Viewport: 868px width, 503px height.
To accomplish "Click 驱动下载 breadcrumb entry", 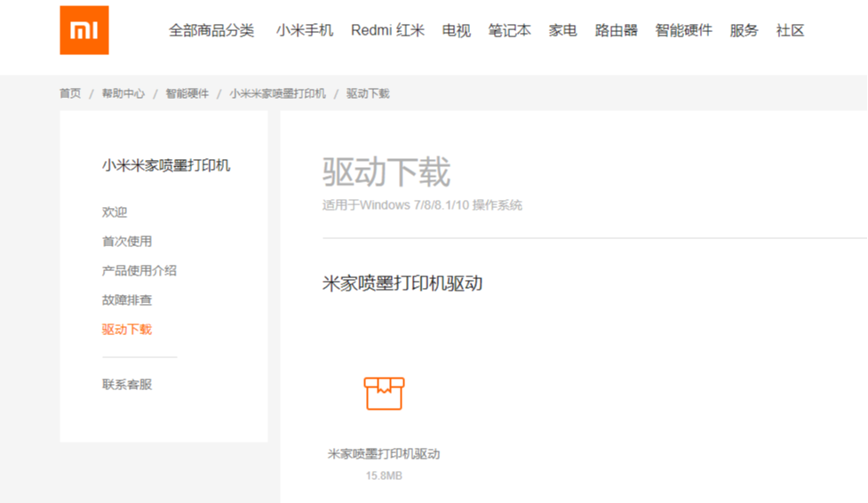I will coord(368,93).
